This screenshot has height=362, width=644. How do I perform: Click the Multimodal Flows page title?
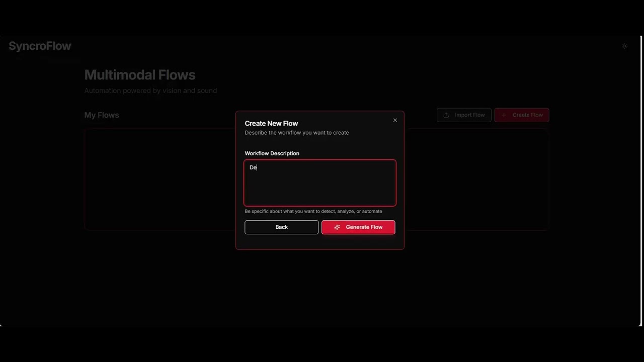click(x=140, y=75)
